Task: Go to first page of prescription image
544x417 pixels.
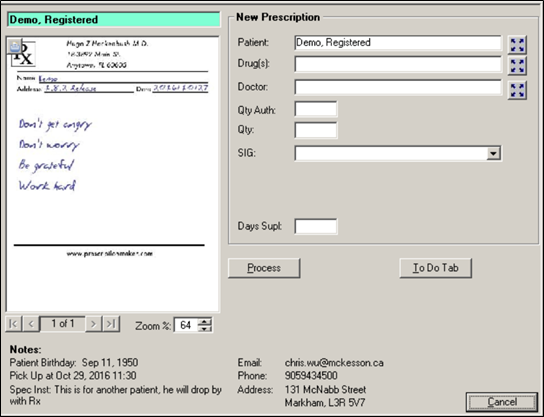Action: point(14,324)
